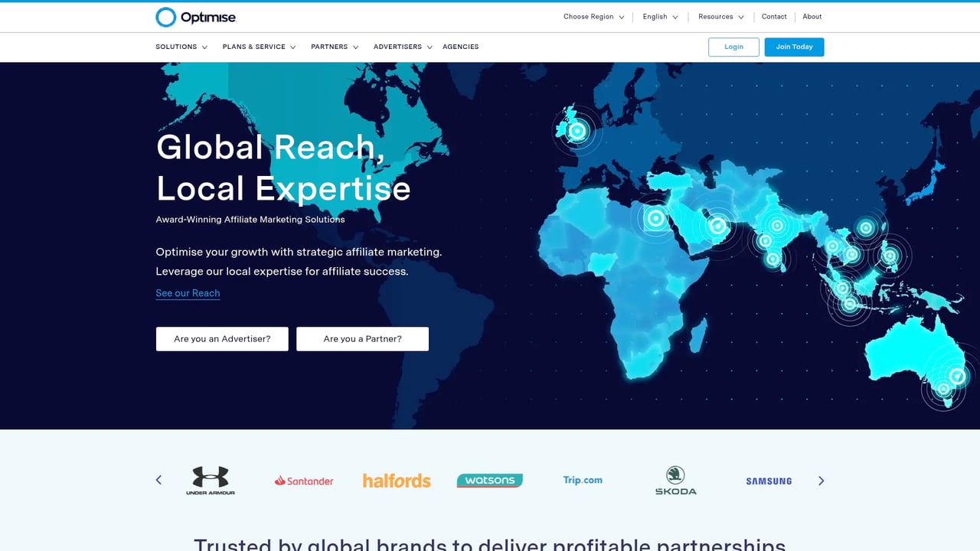Select the map marker near Australia

pyautogui.click(x=956, y=376)
